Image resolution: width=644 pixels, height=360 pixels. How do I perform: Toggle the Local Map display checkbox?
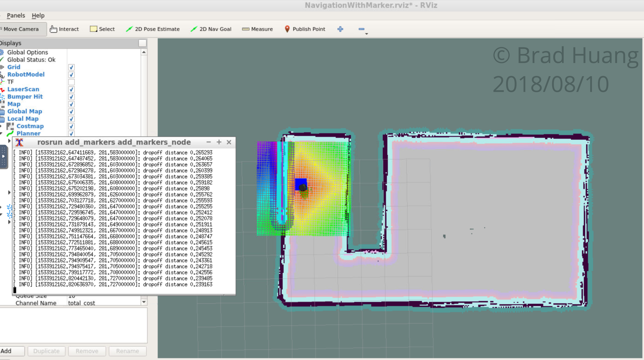click(x=71, y=119)
